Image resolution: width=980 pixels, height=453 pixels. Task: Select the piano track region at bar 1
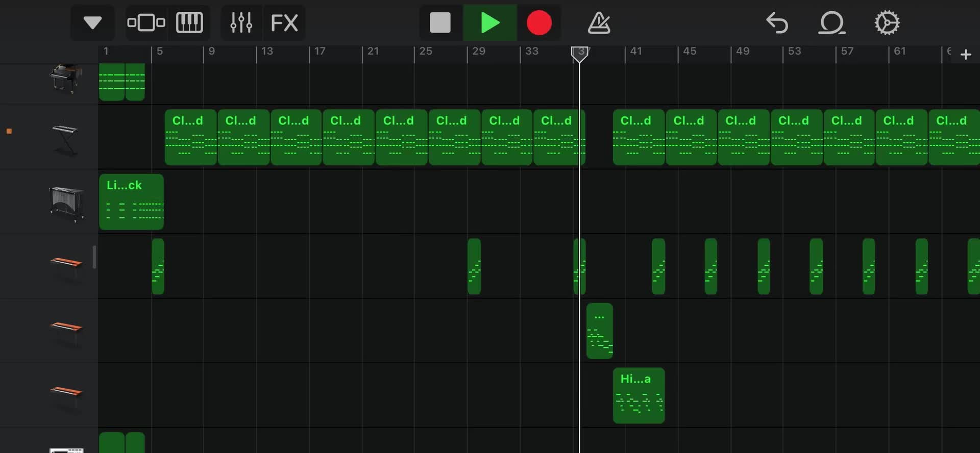(x=112, y=82)
